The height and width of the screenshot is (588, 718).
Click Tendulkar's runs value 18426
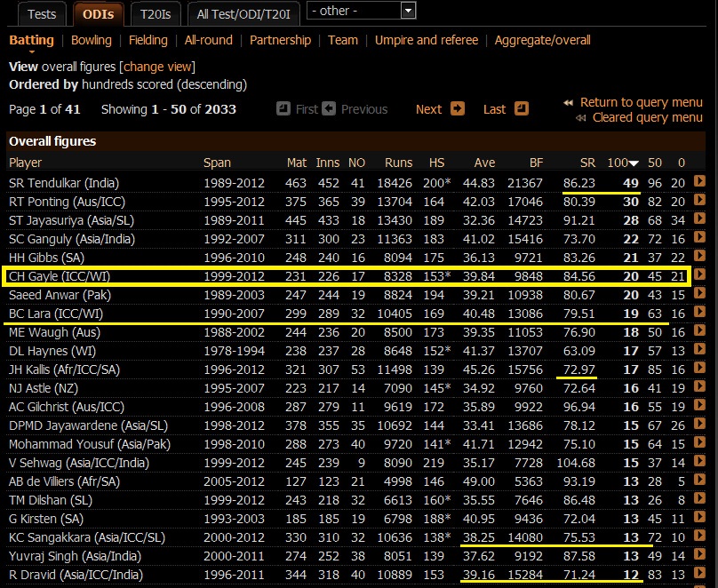395,183
